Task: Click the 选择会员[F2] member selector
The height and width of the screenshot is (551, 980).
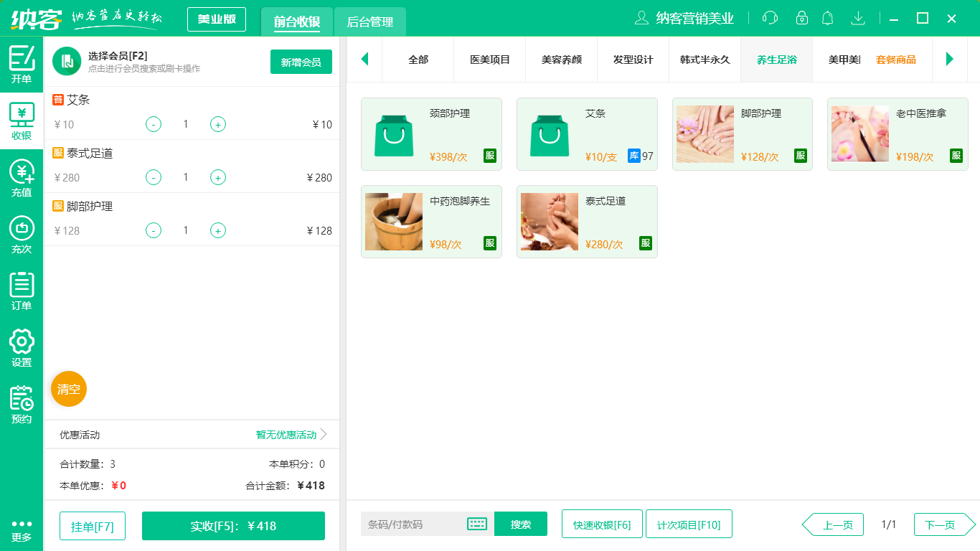Action: 143,62
